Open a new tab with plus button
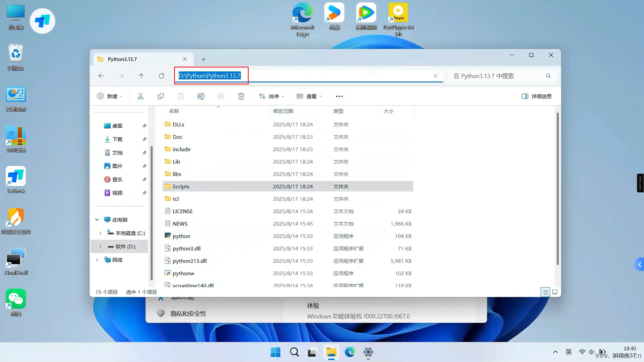The image size is (644, 362). click(203, 59)
